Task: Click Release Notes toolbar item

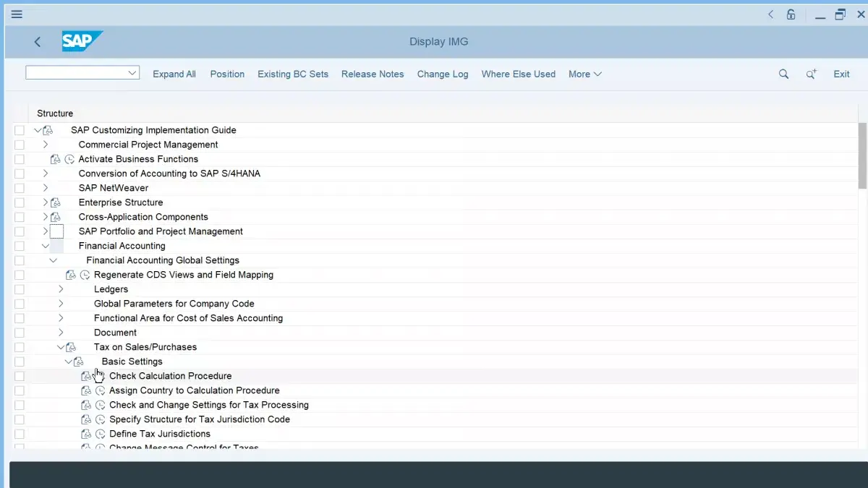Action: click(x=373, y=74)
